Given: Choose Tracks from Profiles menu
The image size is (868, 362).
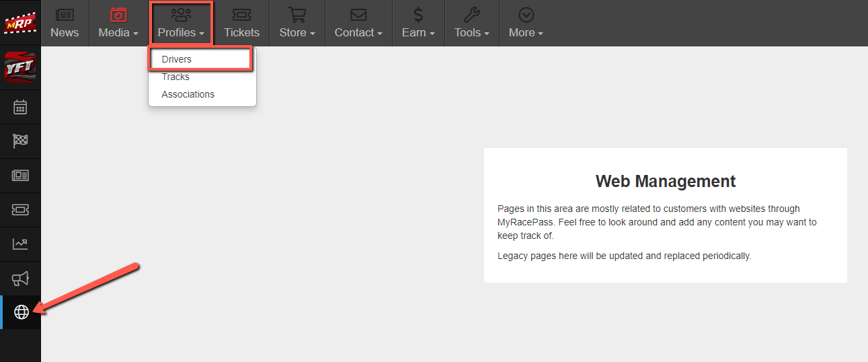Looking at the screenshot, I should coord(202,77).
